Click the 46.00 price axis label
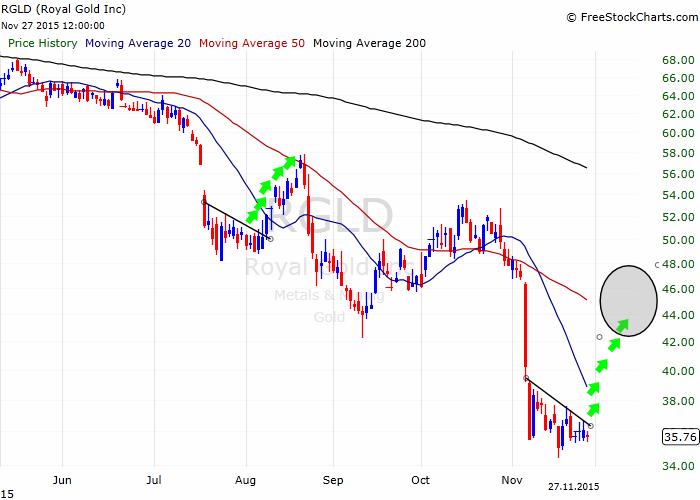Image resolution: width=700 pixels, height=500 pixels. [x=679, y=289]
